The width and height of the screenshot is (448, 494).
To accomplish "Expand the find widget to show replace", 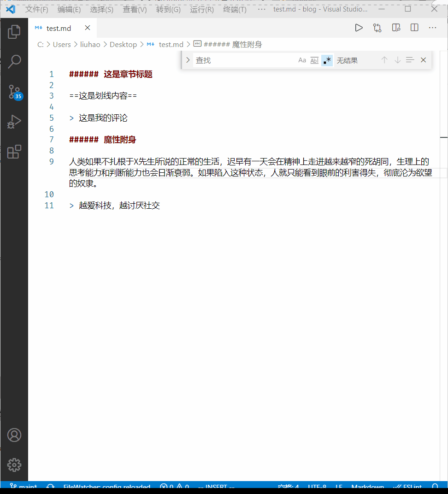I will click(x=188, y=60).
